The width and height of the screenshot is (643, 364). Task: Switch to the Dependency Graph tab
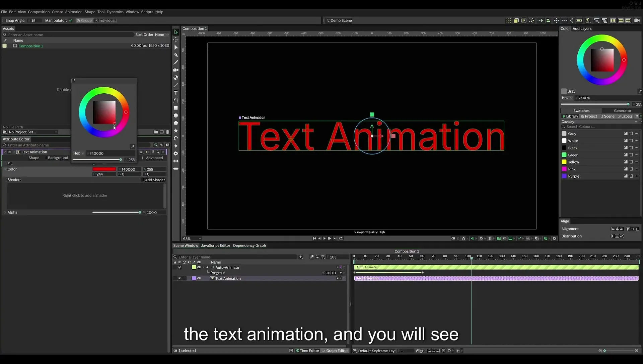pyautogui.click(x=249, y=246)
